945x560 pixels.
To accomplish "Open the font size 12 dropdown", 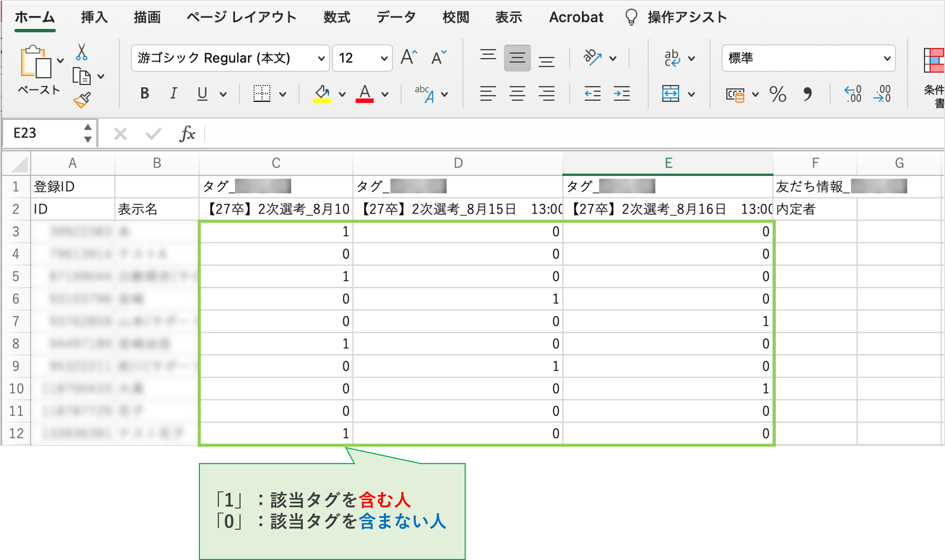I will (x=384, y=59).
